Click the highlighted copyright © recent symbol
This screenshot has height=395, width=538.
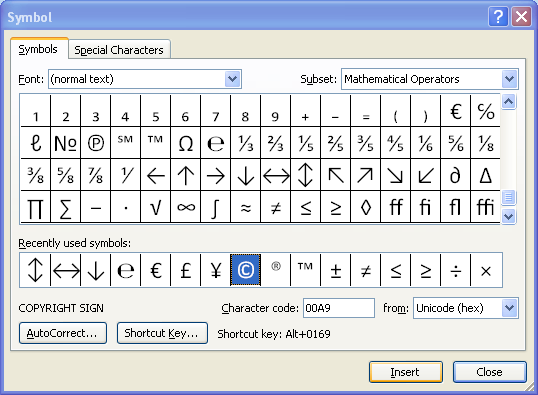pos(246,270)
